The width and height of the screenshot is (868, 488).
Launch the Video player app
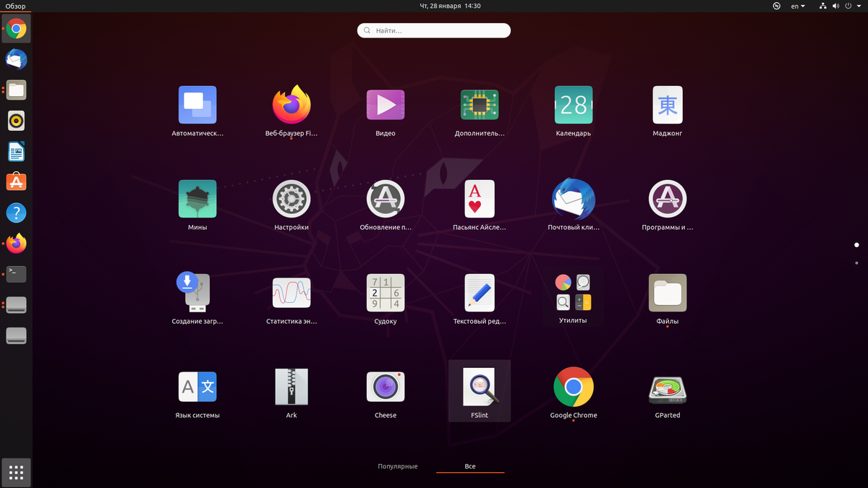386,106
